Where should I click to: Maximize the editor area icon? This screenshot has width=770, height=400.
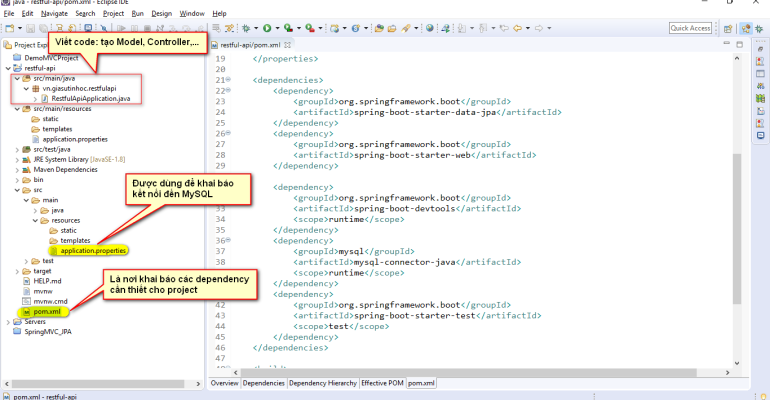pos(740,44)
